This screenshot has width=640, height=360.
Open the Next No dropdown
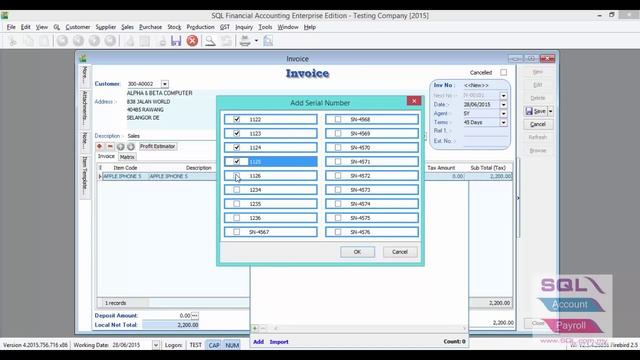point(503,96)
